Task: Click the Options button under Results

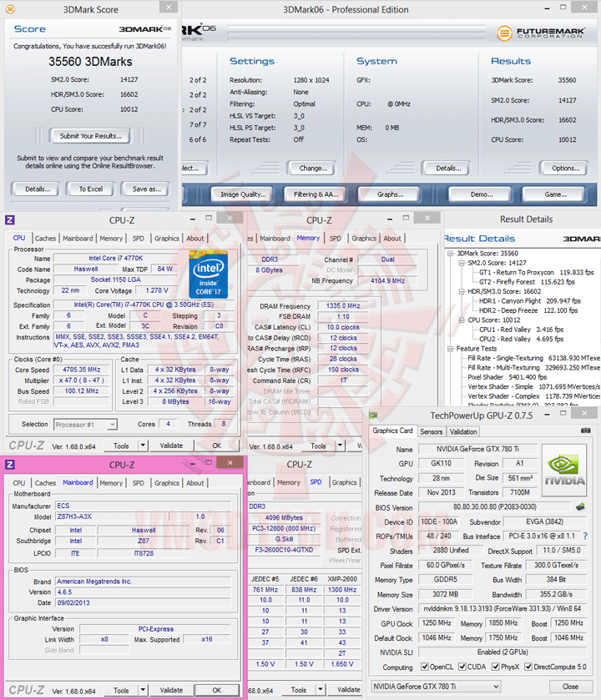Action: point(565,169)
